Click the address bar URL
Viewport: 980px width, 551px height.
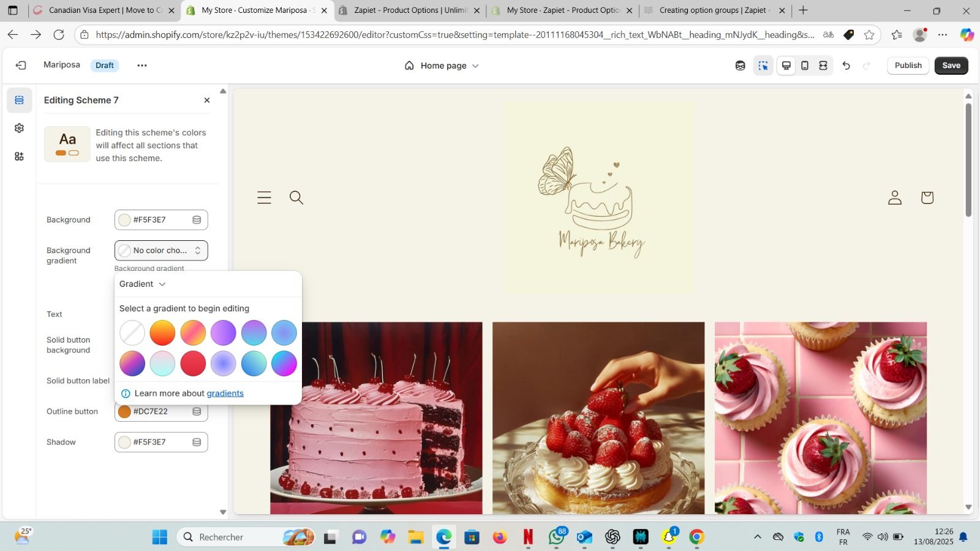point(455,35)
